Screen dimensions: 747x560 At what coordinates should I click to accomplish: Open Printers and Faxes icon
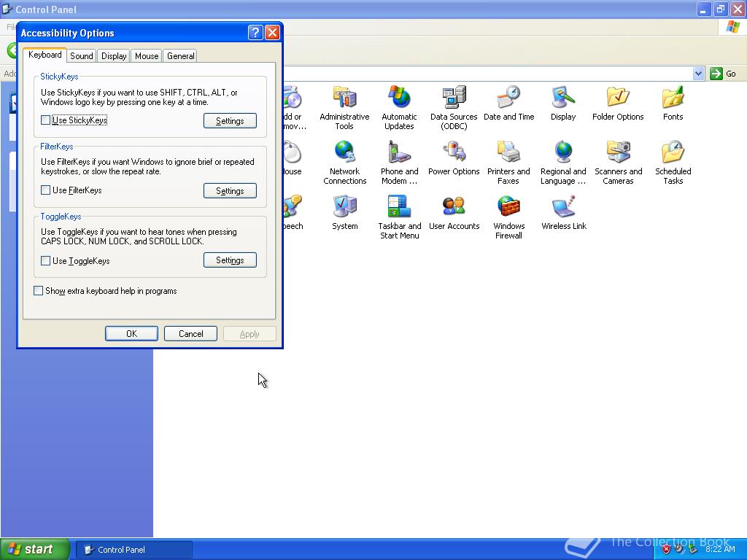tap(508, 152)
